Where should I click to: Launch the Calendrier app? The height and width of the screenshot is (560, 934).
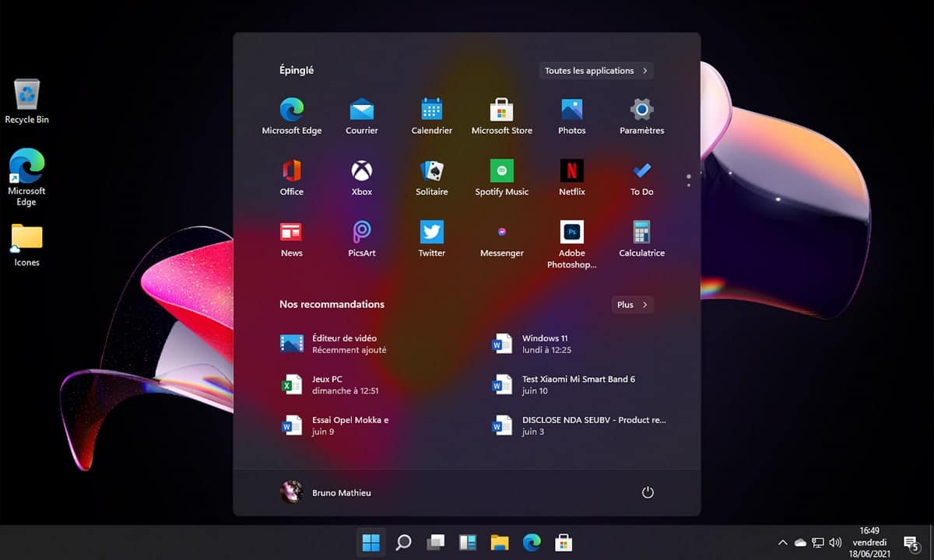432,117
